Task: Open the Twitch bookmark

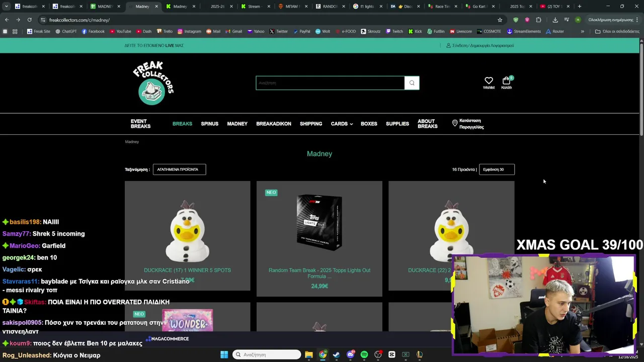Action: [394, 31]
